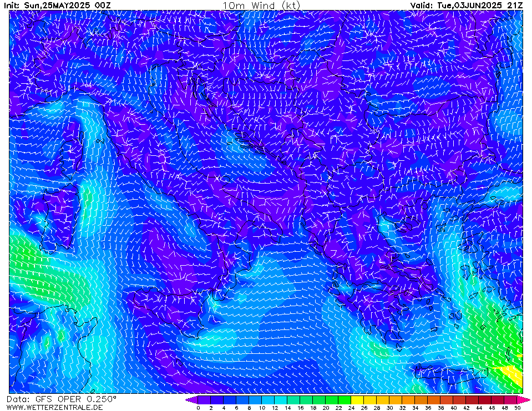Click the '10' legend scale label
Image resolution: width=532 pixels, height=411 pixels.
pos(262,408)
